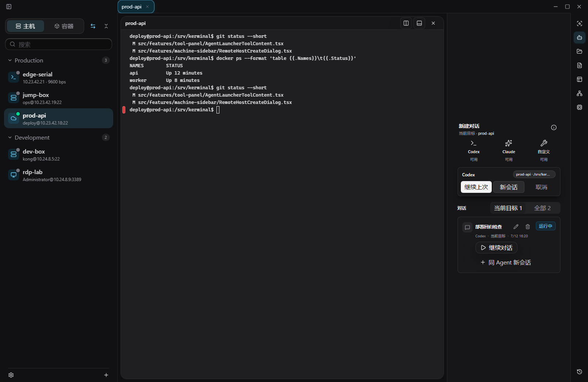The width and height of the screenshot is (588, 382).
Task: Select the prod-api host entry
Action: [x=58, y=118]
